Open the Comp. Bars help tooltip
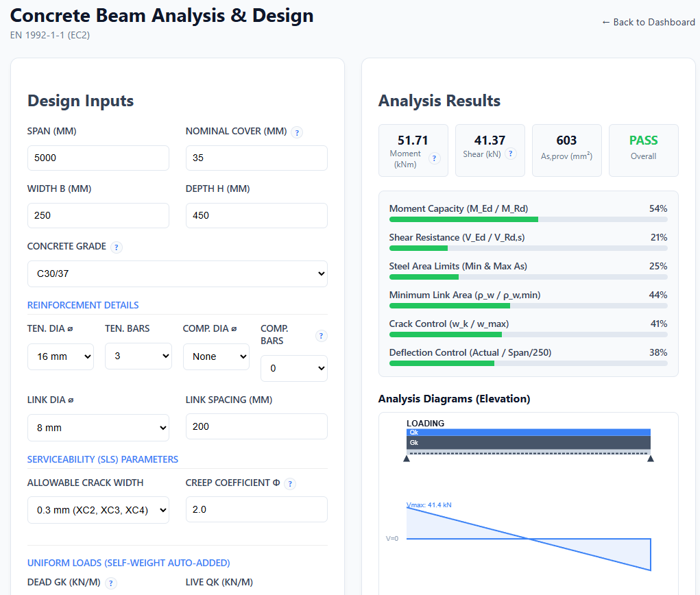Screen dimensions: 700x595 (321, 336)
